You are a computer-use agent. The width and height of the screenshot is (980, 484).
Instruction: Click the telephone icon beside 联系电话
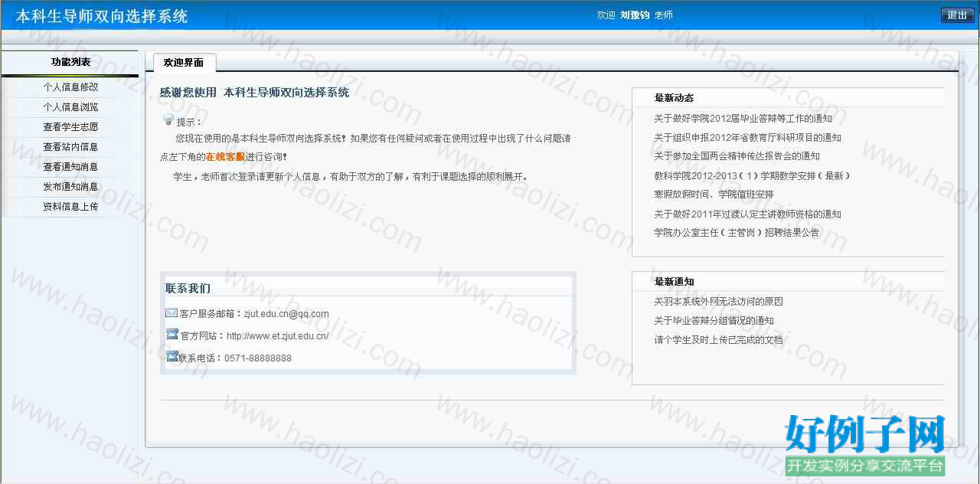172,356
